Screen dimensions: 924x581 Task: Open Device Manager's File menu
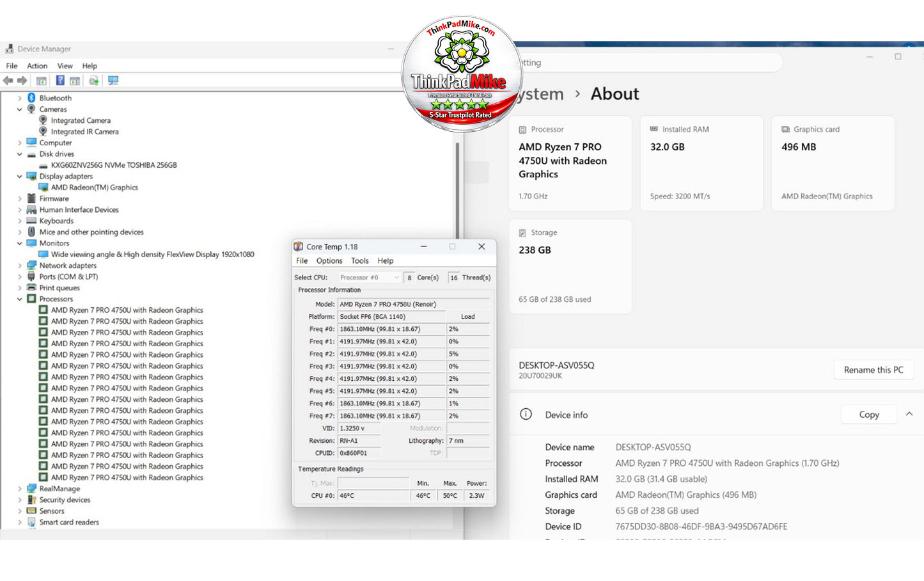tap(12, 66)
